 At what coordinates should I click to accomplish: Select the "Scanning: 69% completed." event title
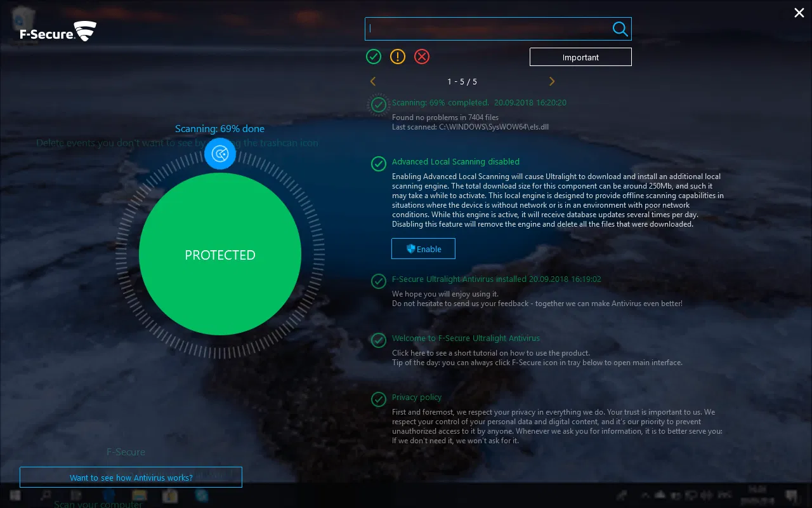(440, 102)
